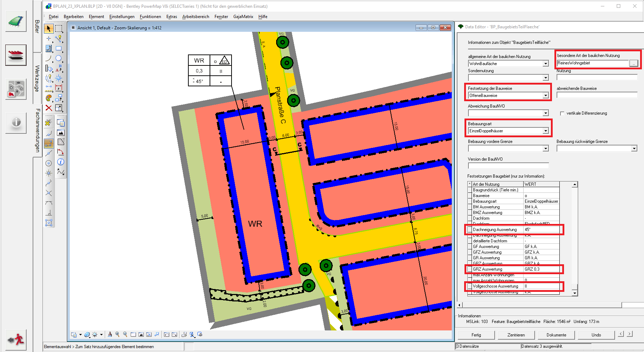Click the Version der BauNVO input field
Viewport: 644px width, 352px height.
point(508,166)
